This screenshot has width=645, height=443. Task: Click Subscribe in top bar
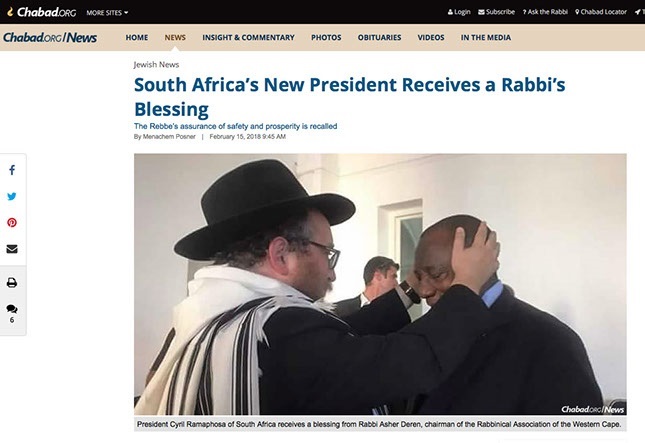(497, 12)
